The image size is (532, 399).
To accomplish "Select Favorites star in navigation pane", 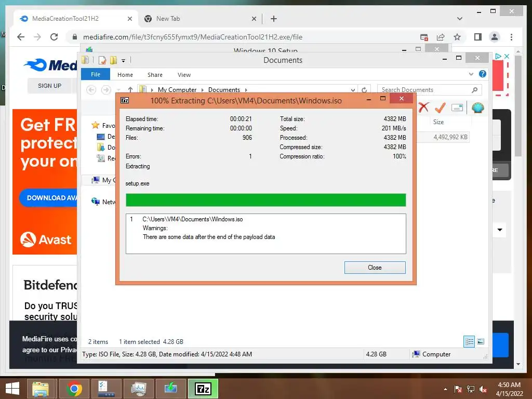I will tap(95, 126).
